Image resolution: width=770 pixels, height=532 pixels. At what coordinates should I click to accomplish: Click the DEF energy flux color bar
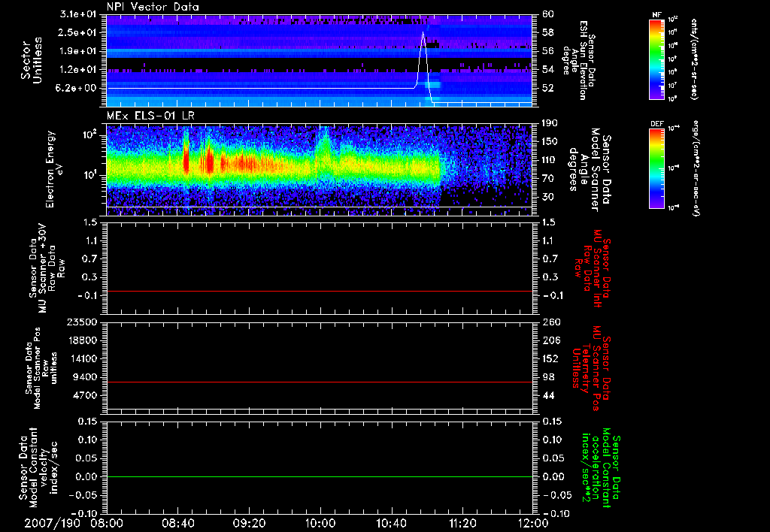[x=656, y=168]
